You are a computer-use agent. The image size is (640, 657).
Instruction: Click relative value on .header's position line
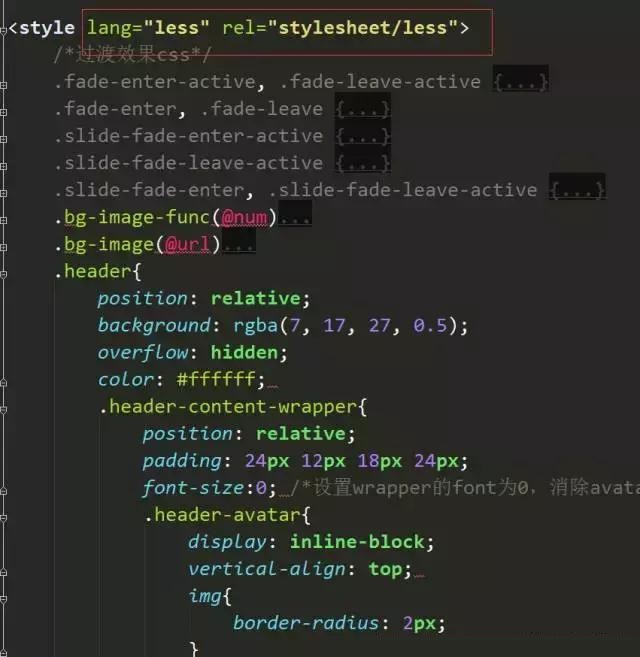point(256,299)
